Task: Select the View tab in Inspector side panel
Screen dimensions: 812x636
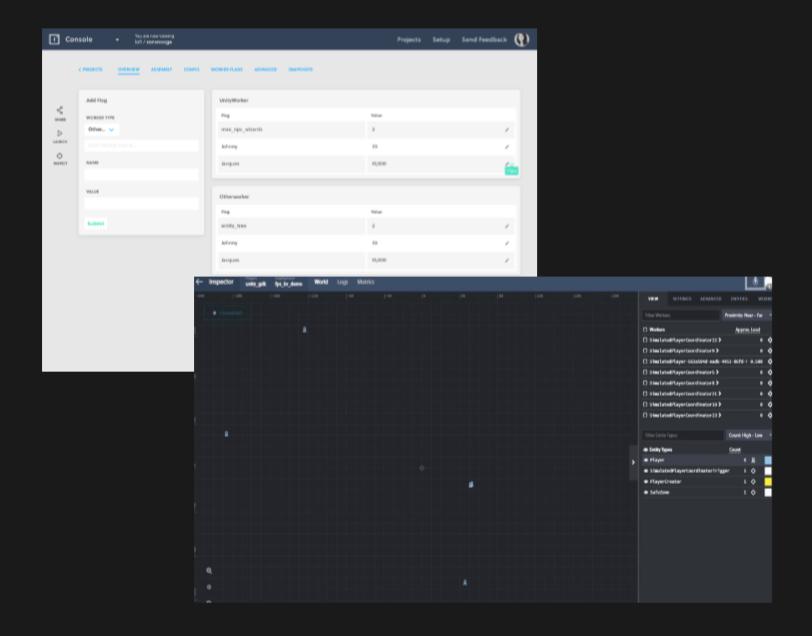Action: [654, 299]
